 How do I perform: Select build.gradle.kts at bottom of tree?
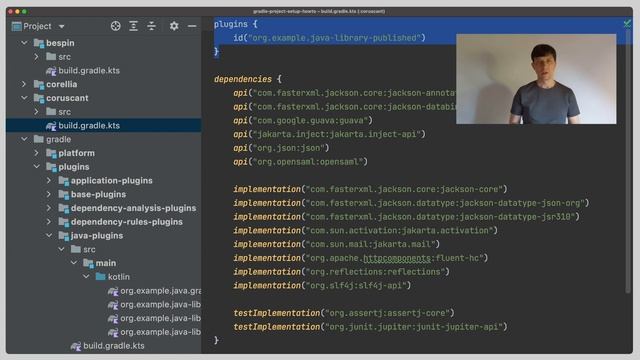(x=107, y=346)
